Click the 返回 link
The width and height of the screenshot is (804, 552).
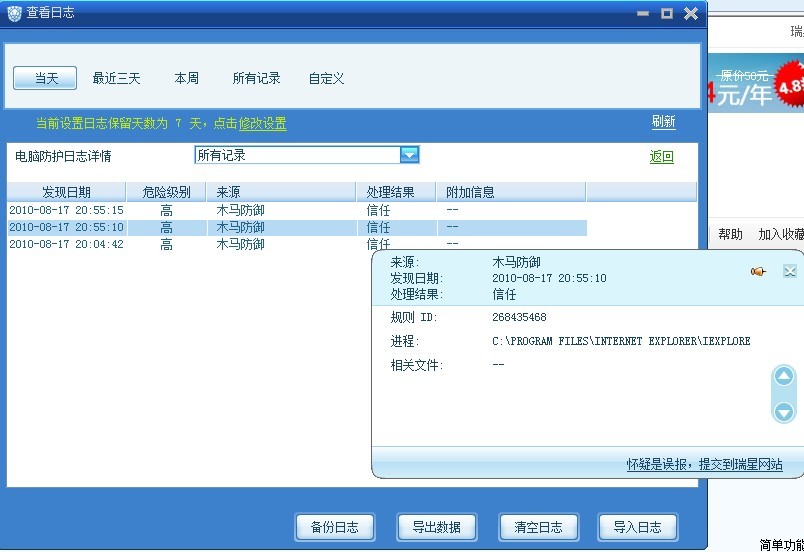tap(661, 156)
